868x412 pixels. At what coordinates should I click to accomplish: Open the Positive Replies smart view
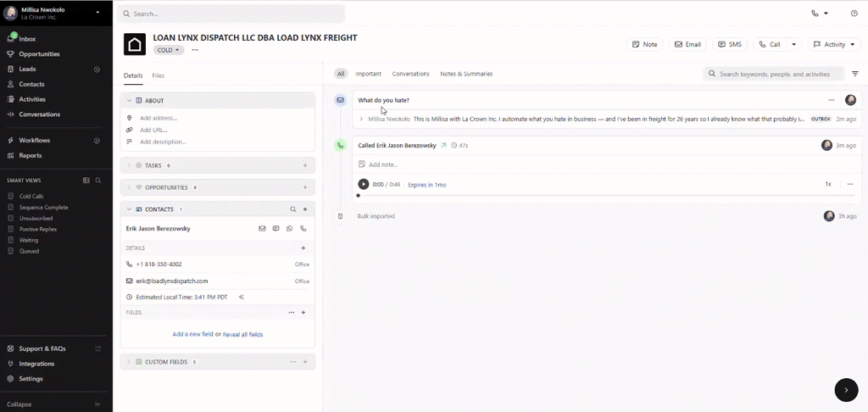(x=37, y=229)
